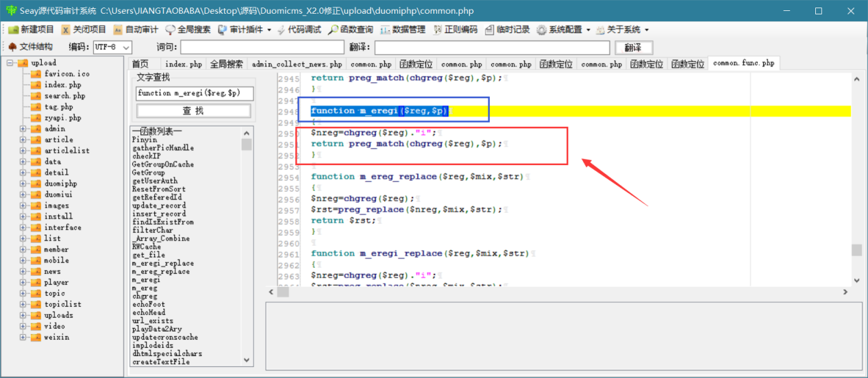Toggle 文件结构 (File Structure) panel

pyautogui.click(x=30, y=47)
